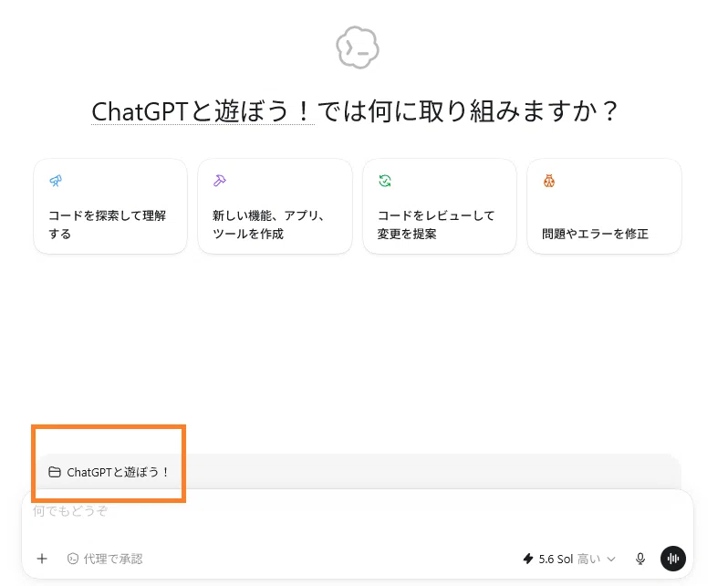Choose 問題やエラーを修正 suggestion

point(604,206)
